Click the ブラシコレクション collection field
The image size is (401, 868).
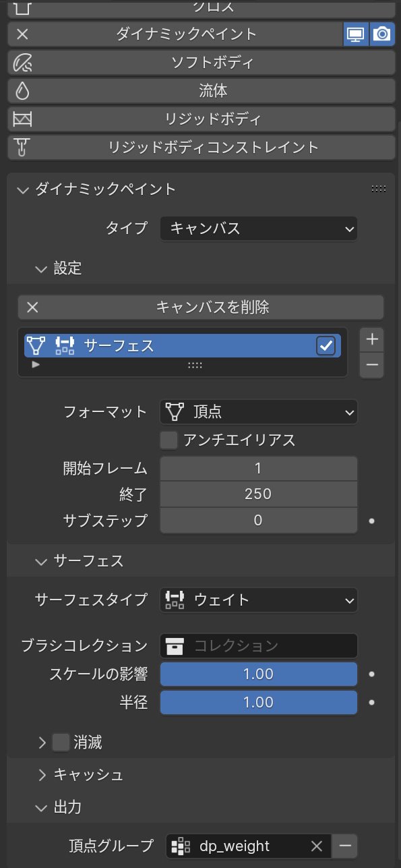point(258,645)
